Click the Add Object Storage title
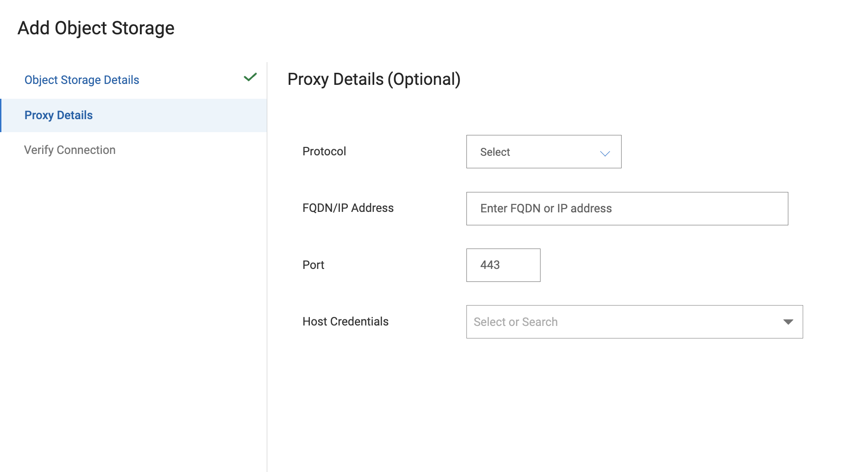Viewport: 868px width, 472px height. click(96, 28)
